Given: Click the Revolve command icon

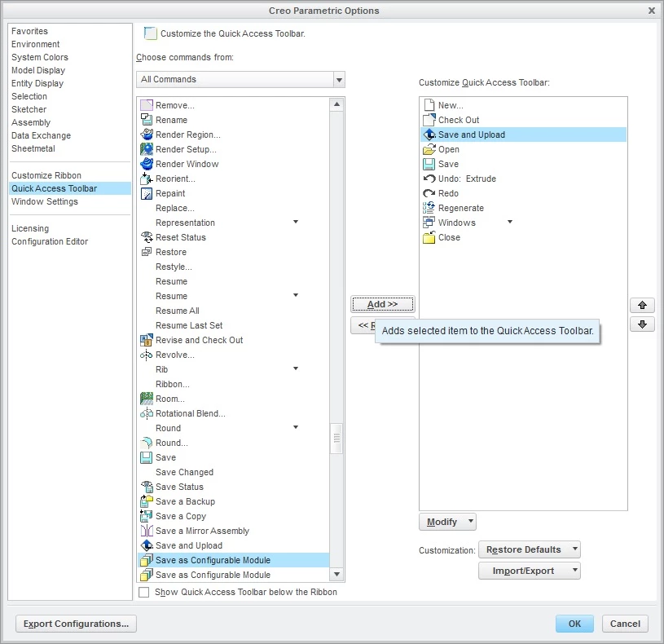Looking at the screenshot, I should point(146,355).
